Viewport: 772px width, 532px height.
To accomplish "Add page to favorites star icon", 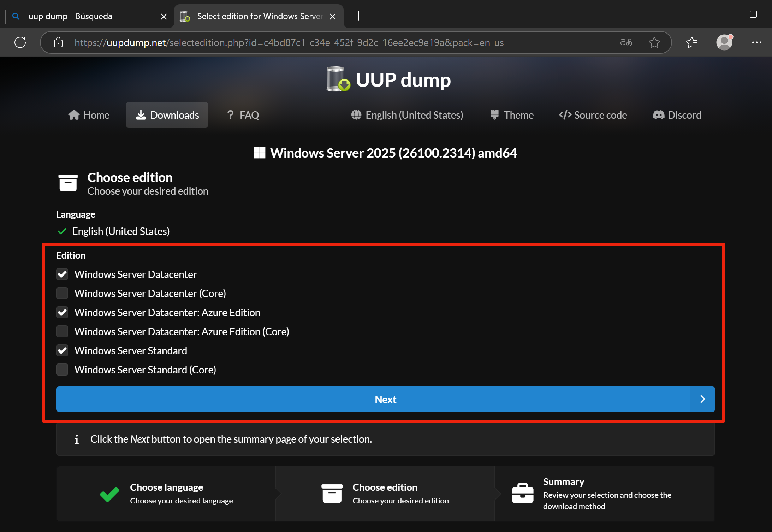I will [x=654, y=42].
